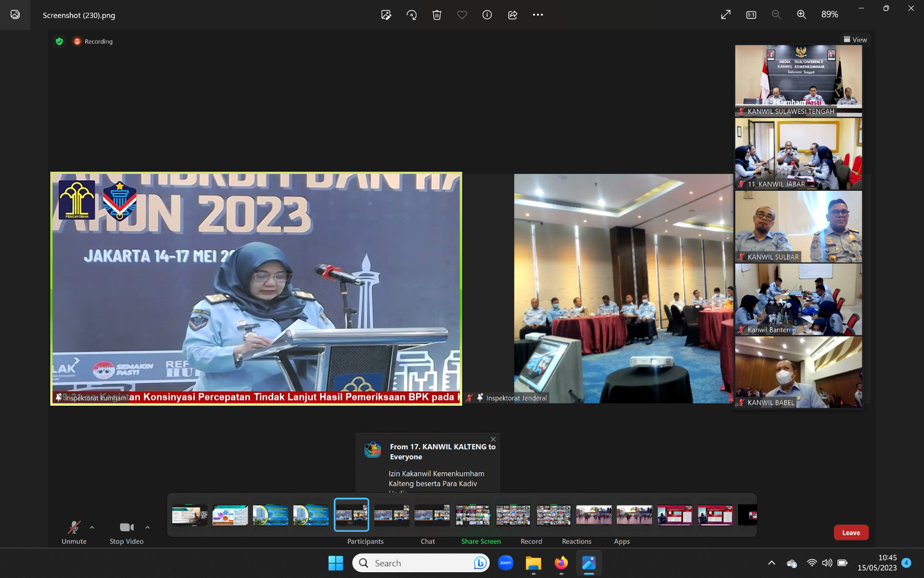
Task: Delete this screenshot with the trash icon
Action: click(437, 15)
